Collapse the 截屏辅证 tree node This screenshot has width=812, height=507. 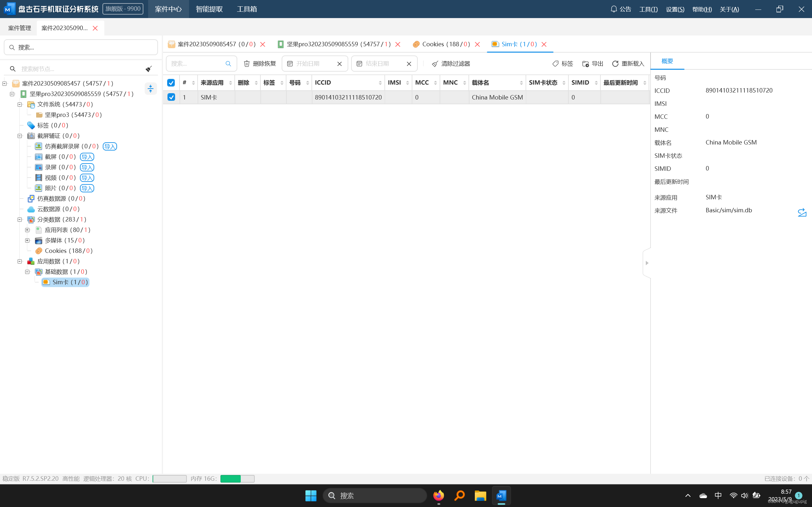[20, 136]
